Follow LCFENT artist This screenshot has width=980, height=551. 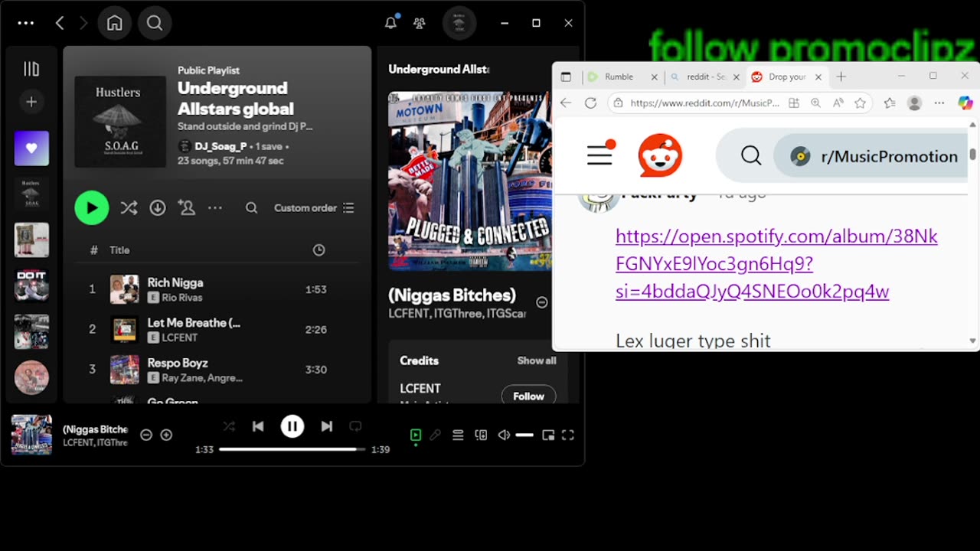[x=528, y=396]
